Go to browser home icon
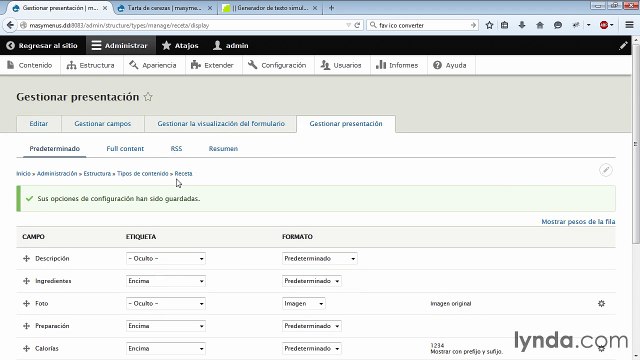 point(540,25)
